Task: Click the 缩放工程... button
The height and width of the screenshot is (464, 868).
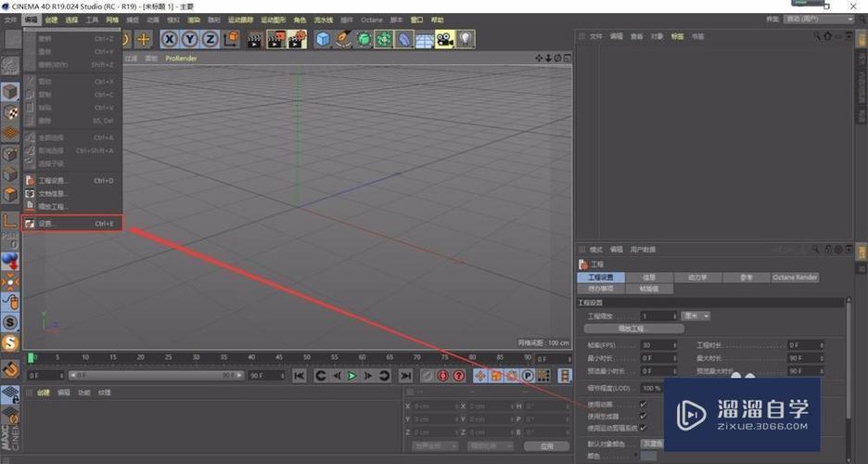Action: coord(633,329)
